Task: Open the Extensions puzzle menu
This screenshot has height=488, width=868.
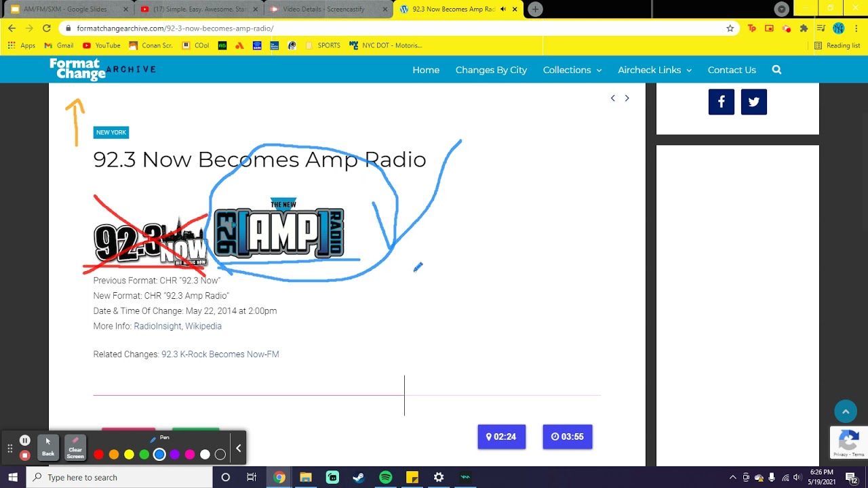Action: (804, 28)
